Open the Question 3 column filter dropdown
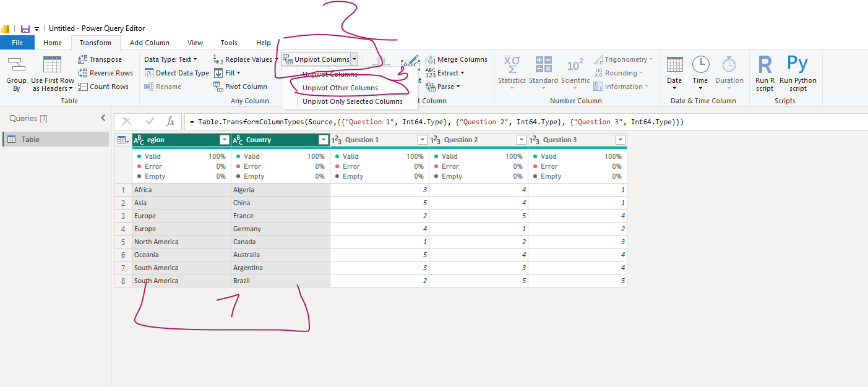 click(x=620, y=140)
